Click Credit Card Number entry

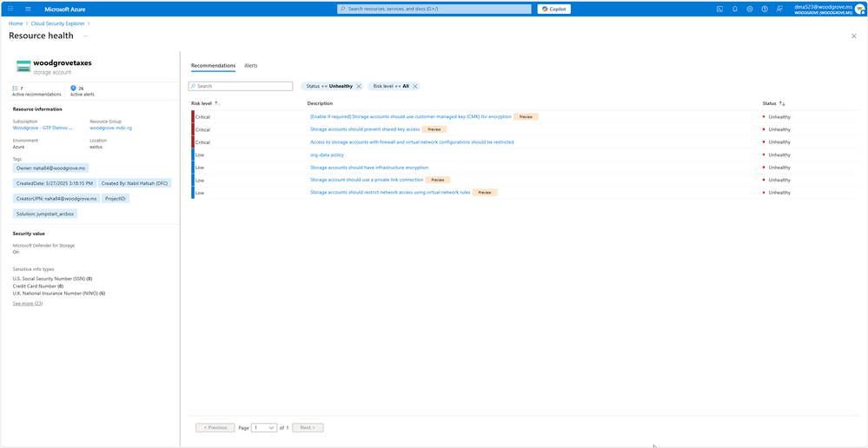pos(37,286)
